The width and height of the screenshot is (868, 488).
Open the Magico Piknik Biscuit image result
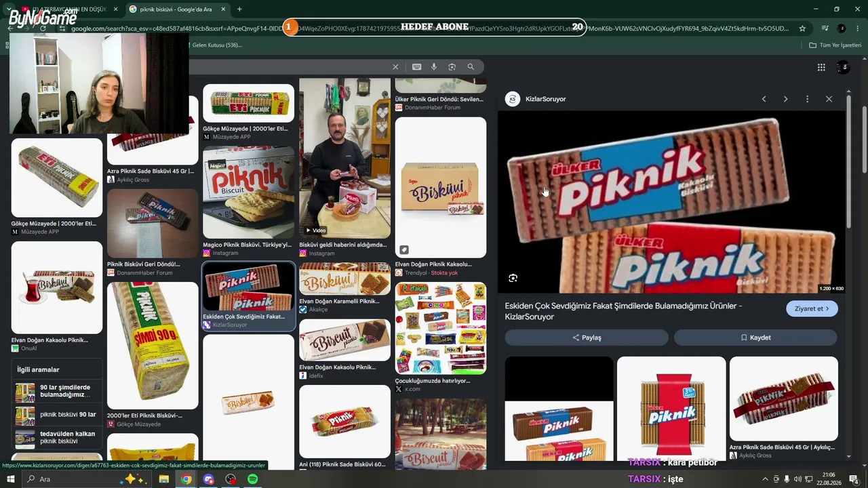[x=249, y=192]
